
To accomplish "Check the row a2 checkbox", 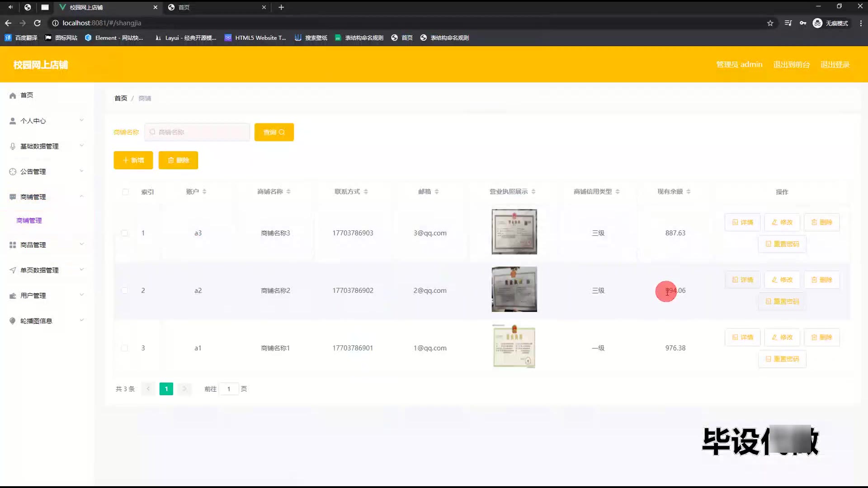I will point(124,291).
